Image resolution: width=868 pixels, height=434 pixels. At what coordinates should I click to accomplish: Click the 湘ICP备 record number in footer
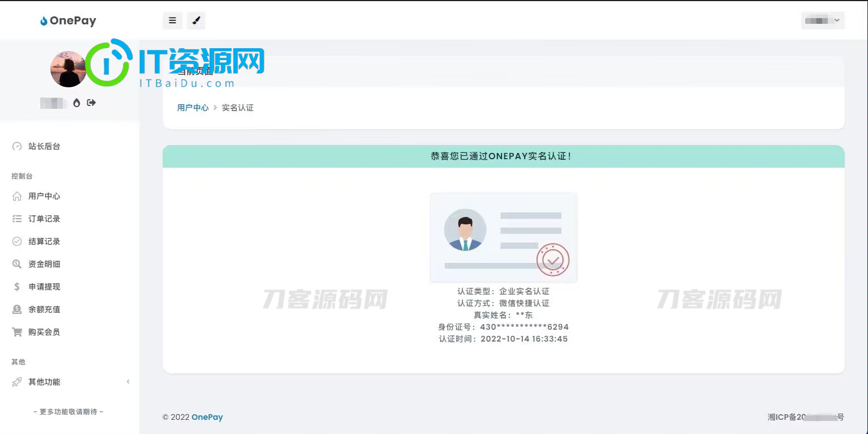[x=806, y=417]
